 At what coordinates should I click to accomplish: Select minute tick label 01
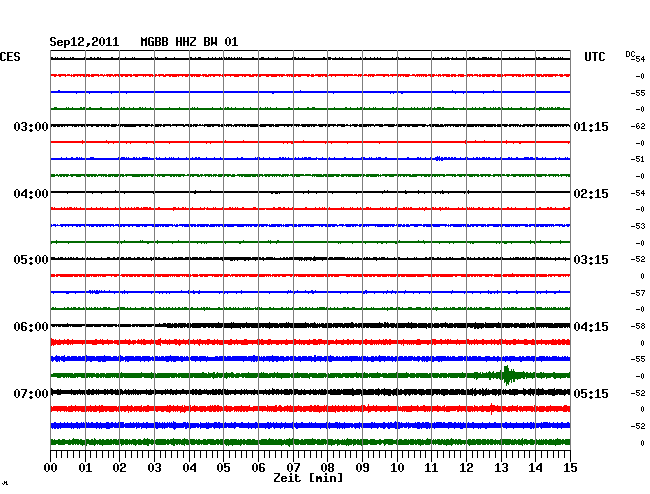tap(85, 468)
